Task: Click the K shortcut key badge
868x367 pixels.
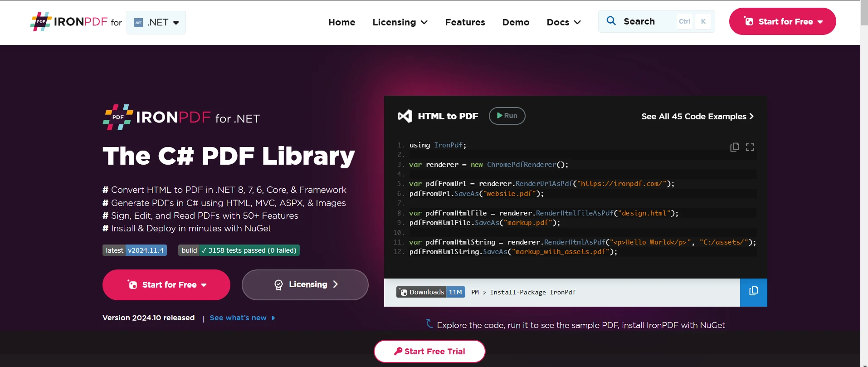Action: coord(703,21)
